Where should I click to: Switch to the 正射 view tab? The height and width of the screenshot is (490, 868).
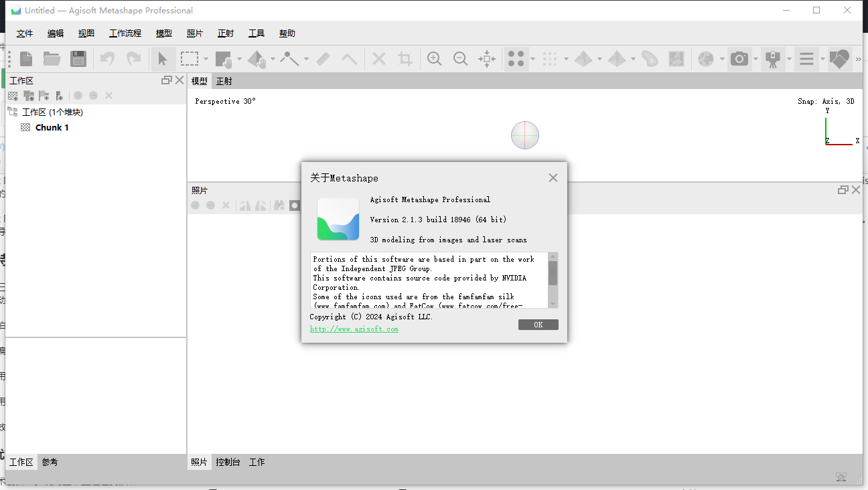[224, 81]
